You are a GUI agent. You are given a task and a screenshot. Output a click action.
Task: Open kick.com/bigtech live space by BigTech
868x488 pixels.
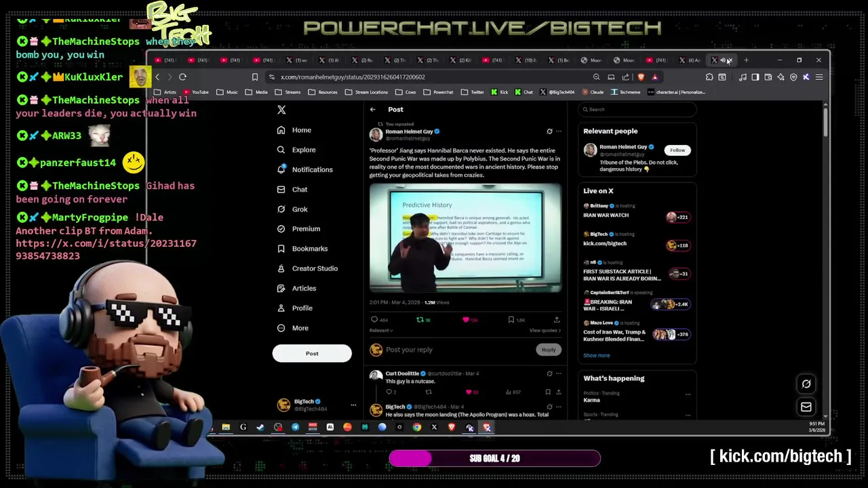(x=636, y=239)
